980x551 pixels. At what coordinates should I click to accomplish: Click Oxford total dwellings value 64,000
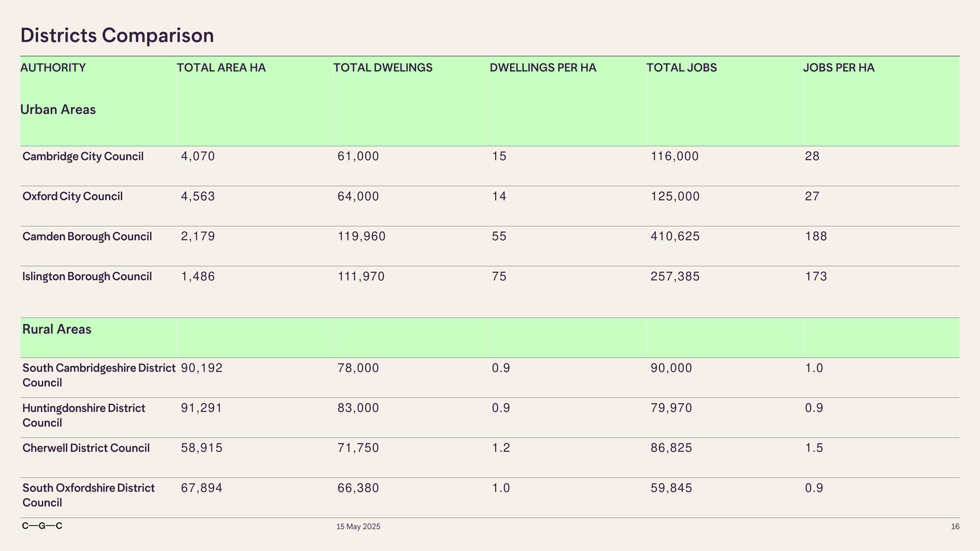pos(358,197)
